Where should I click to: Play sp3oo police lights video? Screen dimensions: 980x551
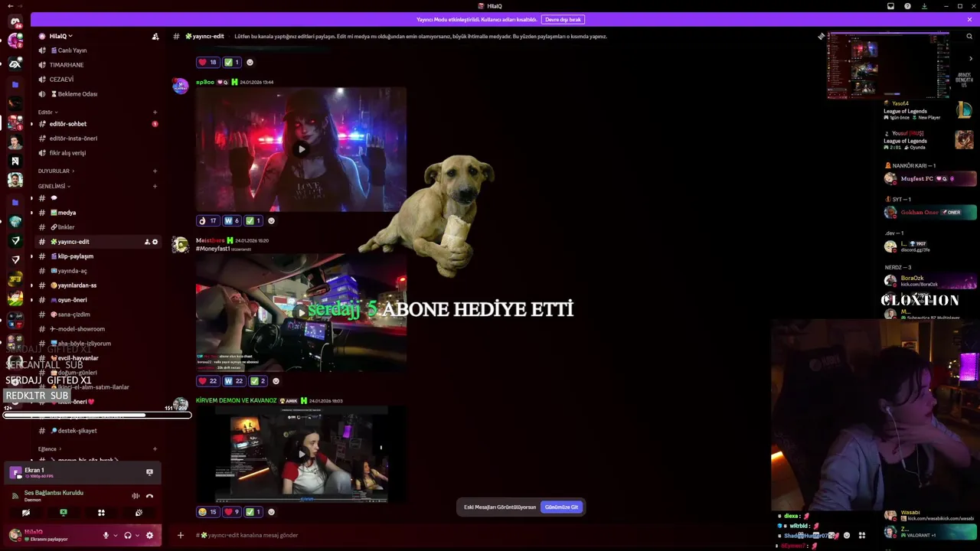[301, 149]
